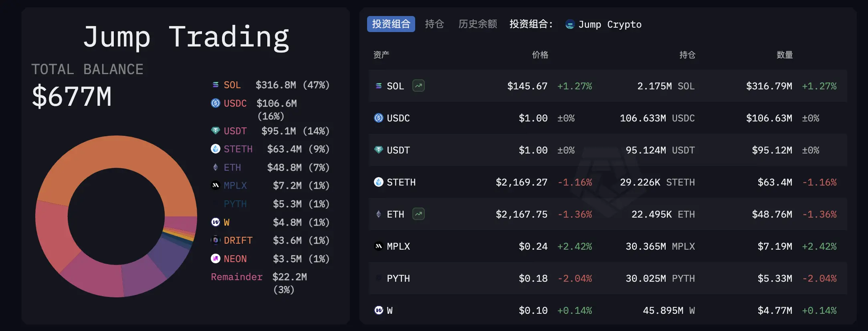This screenshot has width=868, height=331.
Task: Click the MPLX token icon
Action: point(377,246)
